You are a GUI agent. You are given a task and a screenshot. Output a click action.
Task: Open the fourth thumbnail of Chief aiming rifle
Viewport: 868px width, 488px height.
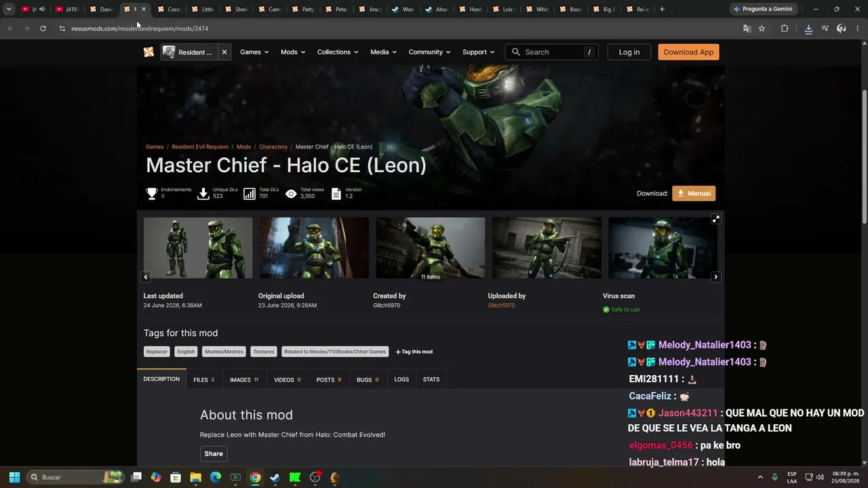point(547,247)
